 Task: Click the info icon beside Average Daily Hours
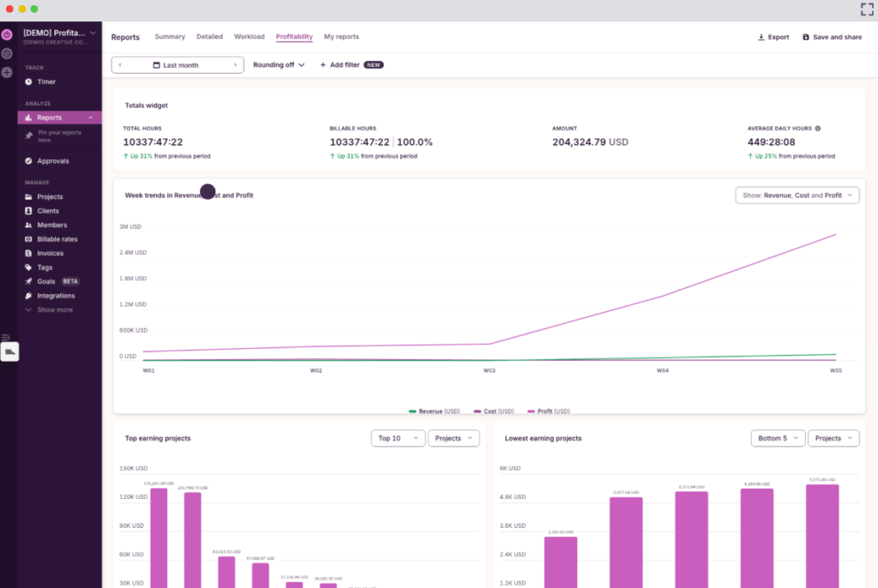(x=817, y=129)
